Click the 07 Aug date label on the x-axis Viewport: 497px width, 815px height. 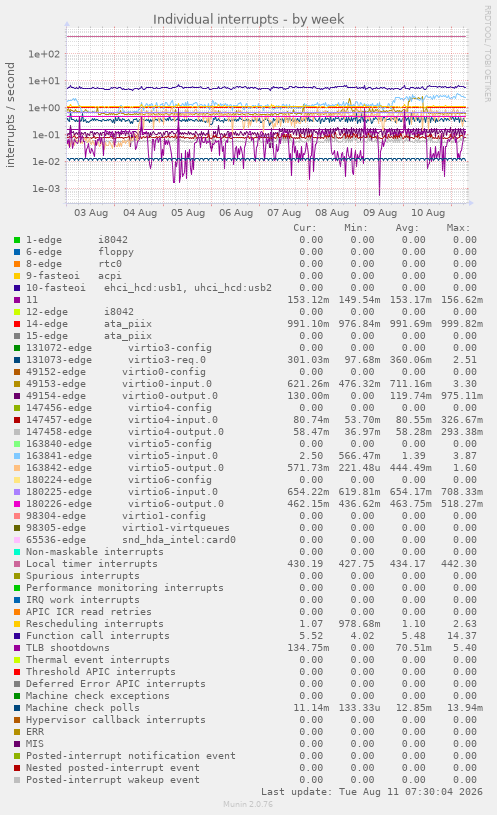pos(284,213)
